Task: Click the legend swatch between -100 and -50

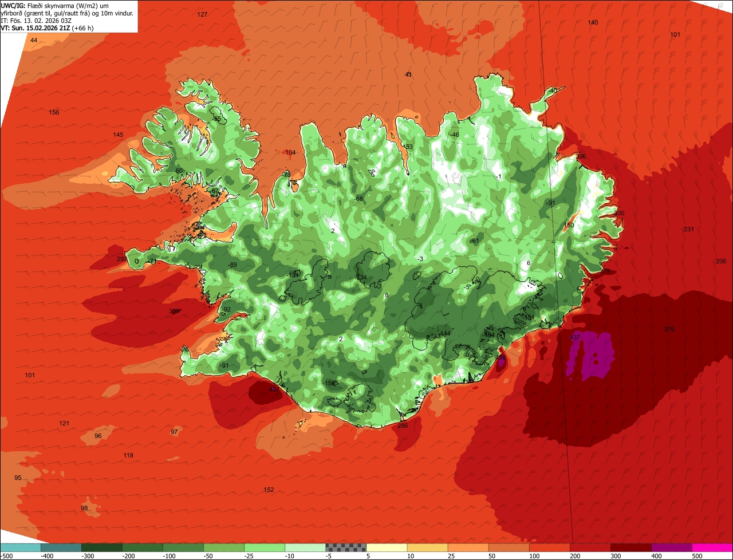Action: tap(183, 547)
